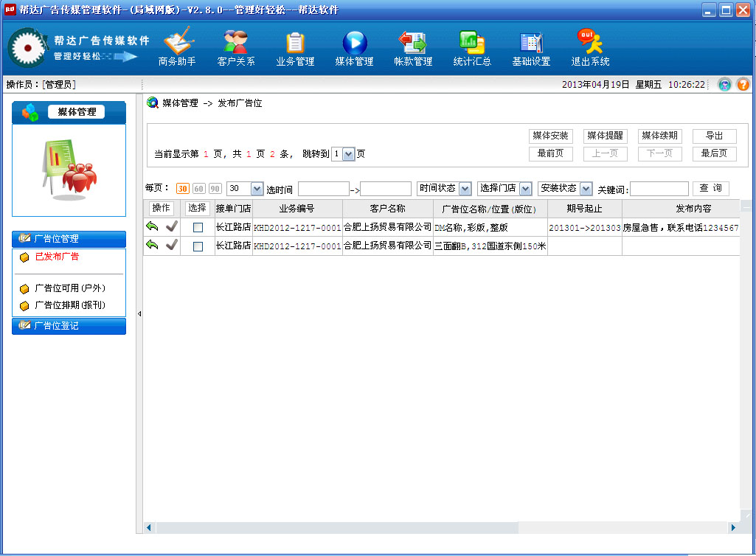This screenshot has height=556, width=756.
Task: Click 下一页 next page button
Action: pos(659,154)
